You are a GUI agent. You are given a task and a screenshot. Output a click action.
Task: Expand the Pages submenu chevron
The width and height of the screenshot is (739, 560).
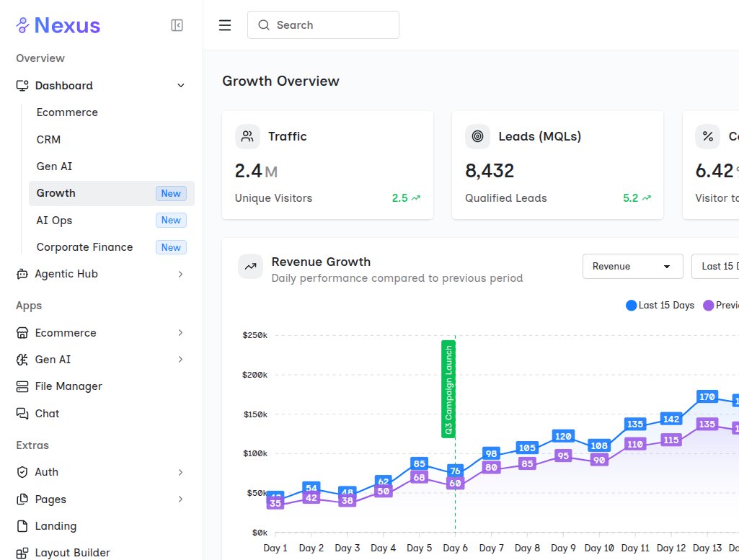coord(180,499)
